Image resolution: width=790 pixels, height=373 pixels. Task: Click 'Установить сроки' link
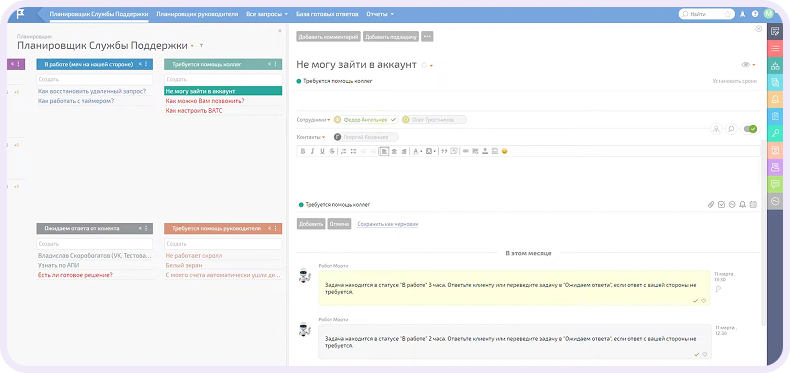point(734,81)
